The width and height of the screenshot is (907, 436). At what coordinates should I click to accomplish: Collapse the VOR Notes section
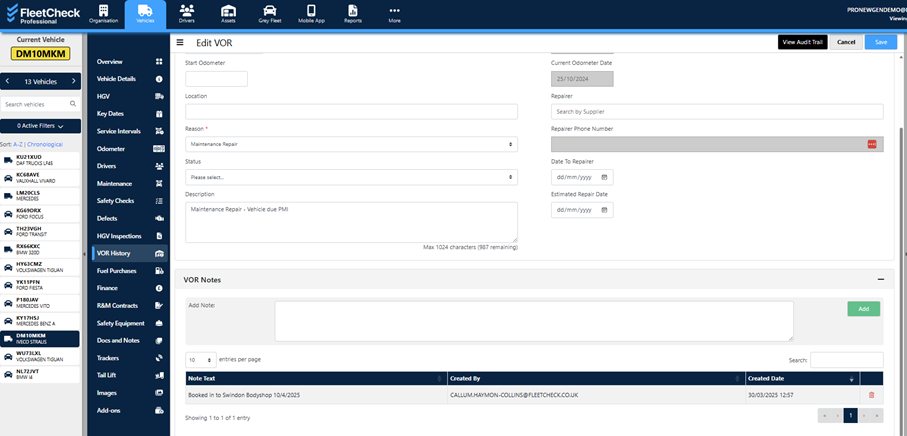click(881, 280)
